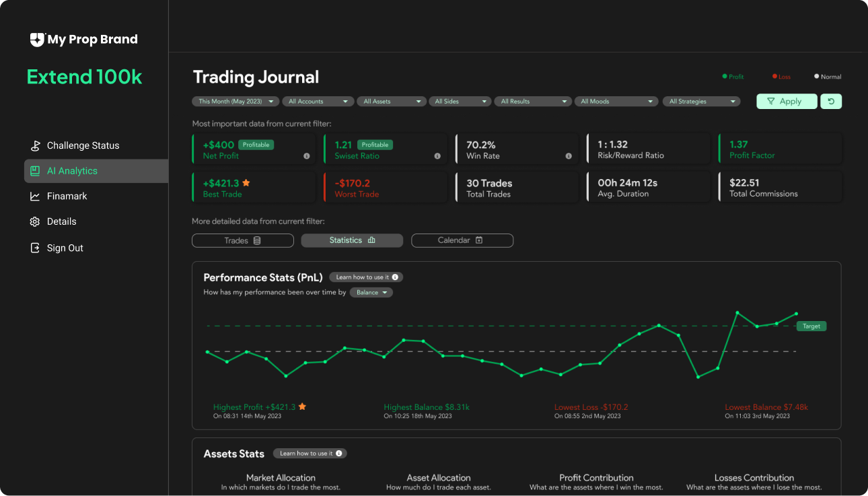Viewport: 868px width, 496px height.
Task: Click the Net Profit info icon
Action: point(307,156)
